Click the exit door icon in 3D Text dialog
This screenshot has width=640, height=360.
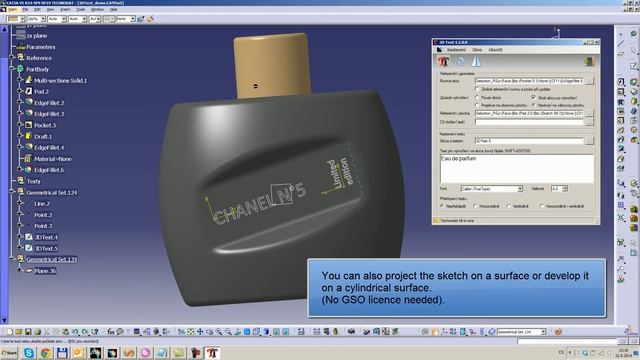pyautogui.click(x=589, y=62)
